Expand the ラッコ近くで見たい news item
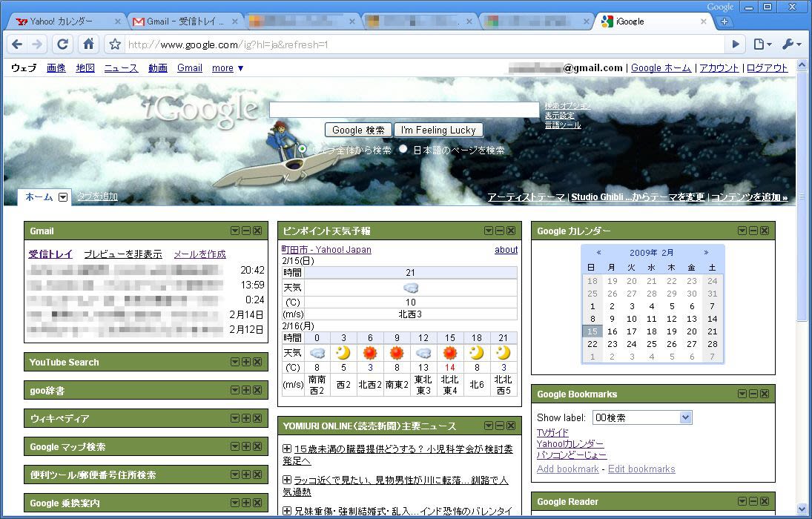Screen dimensions: 812x519 tap(287, 480)
